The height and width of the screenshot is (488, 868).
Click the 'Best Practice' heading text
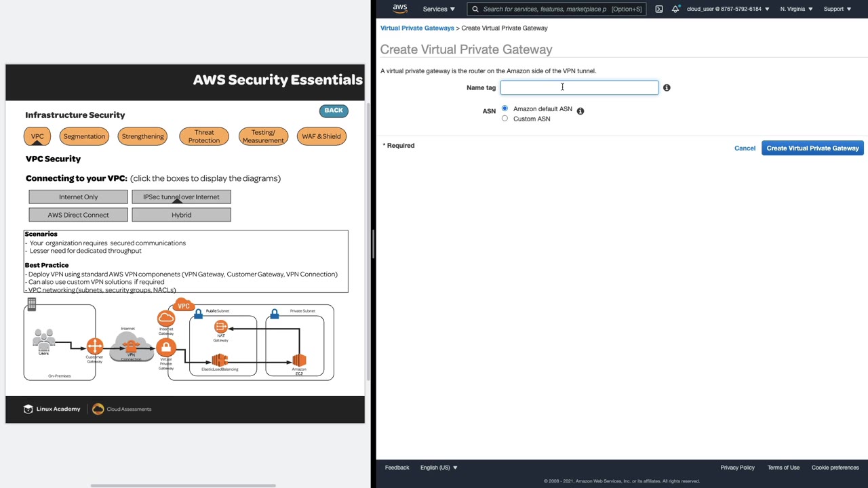pyautogui.click(x=47, y=265)
